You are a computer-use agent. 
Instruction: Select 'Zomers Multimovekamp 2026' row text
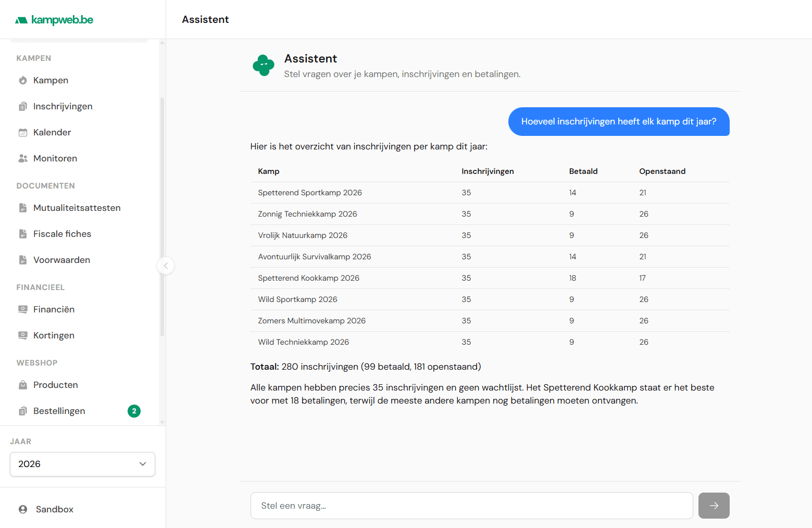(x=311, y=321)
